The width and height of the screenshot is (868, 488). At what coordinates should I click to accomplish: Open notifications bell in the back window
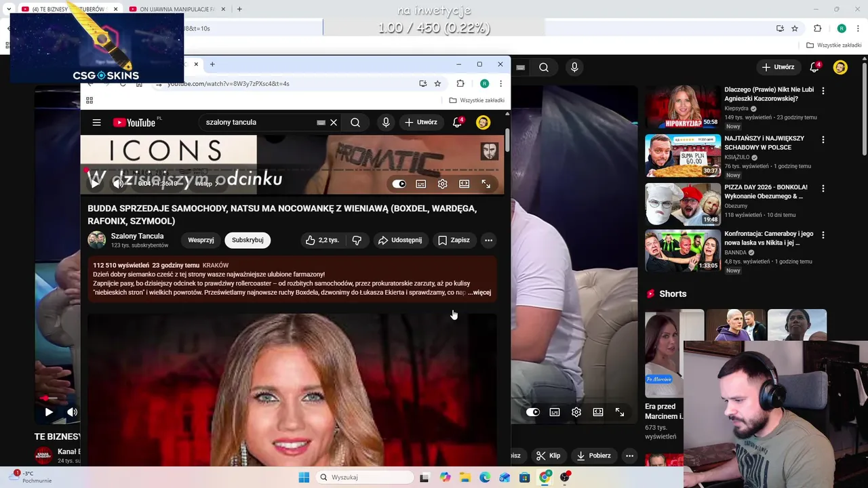(x=815, y=67)
